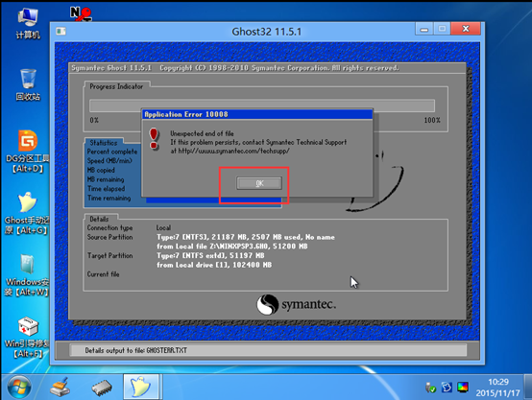Click the progress indicator bar
Viewport: 532px width, 400px height.
(x=262, y=106)
